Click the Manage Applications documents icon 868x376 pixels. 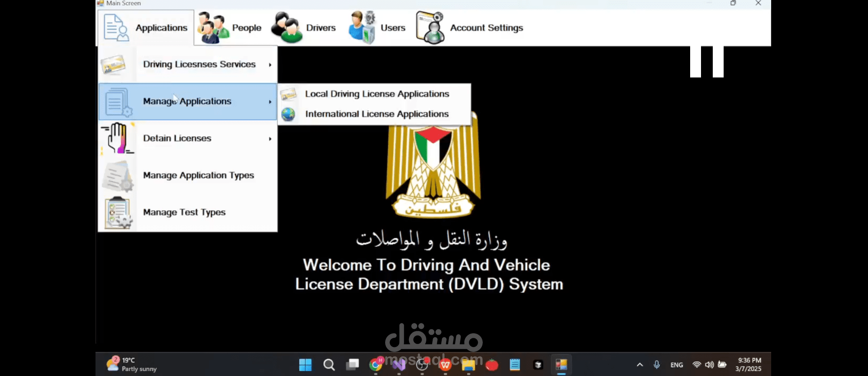point(118,102)
